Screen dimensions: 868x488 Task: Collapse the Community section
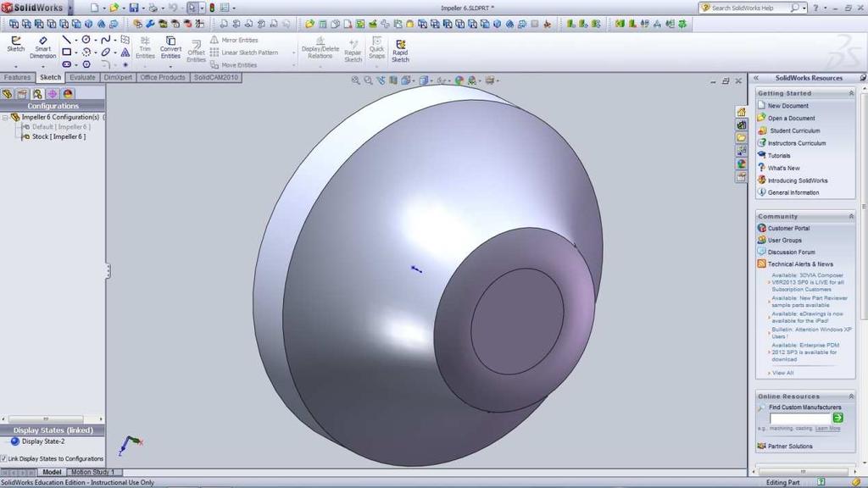tap(851, 216)
